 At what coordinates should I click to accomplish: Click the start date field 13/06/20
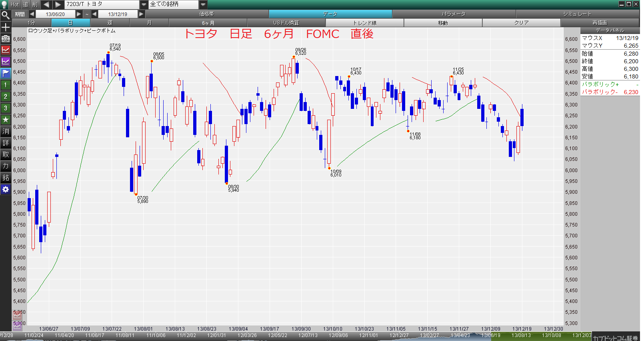(55, 14)
